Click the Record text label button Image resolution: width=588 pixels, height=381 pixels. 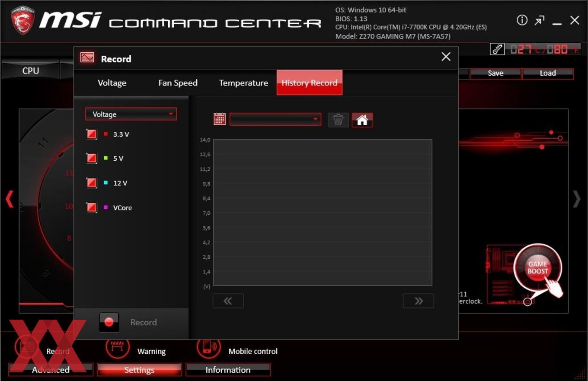[x=144, y=322]
